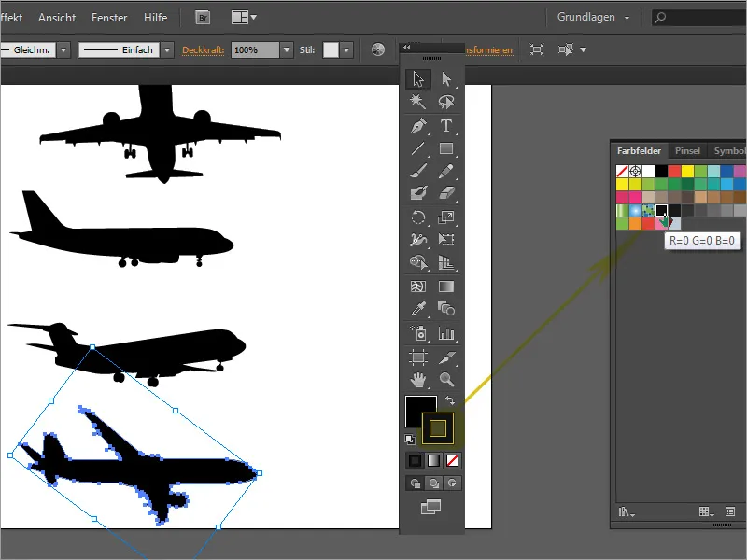Enable Draw Inside mode
Screen dimensions: 747x560
click(x=452, y=483)
